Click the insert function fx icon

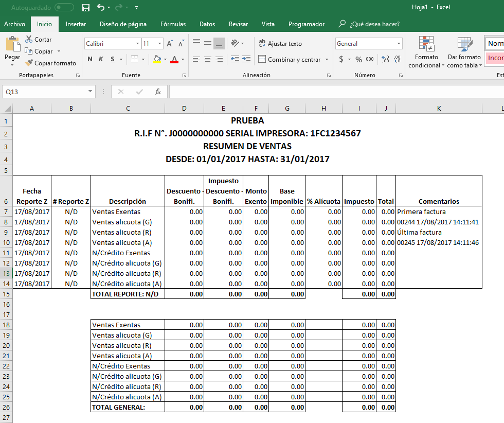click(x=158, y=92)
